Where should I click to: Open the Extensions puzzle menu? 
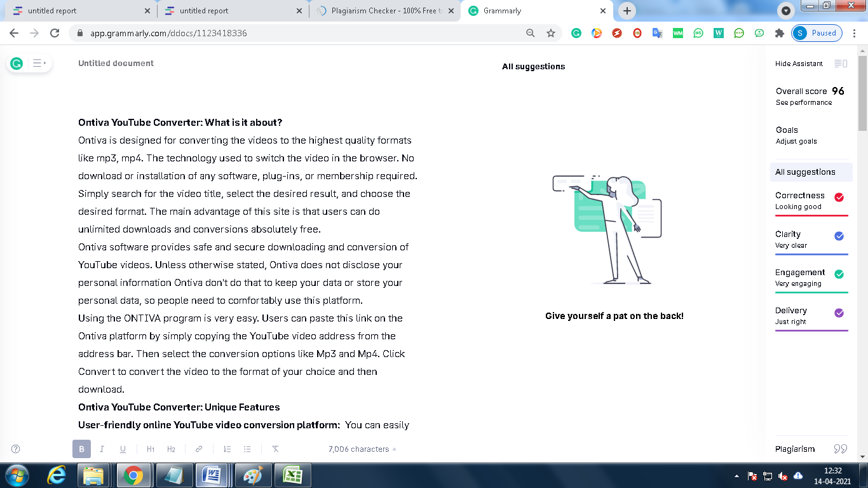coord(780,33)
